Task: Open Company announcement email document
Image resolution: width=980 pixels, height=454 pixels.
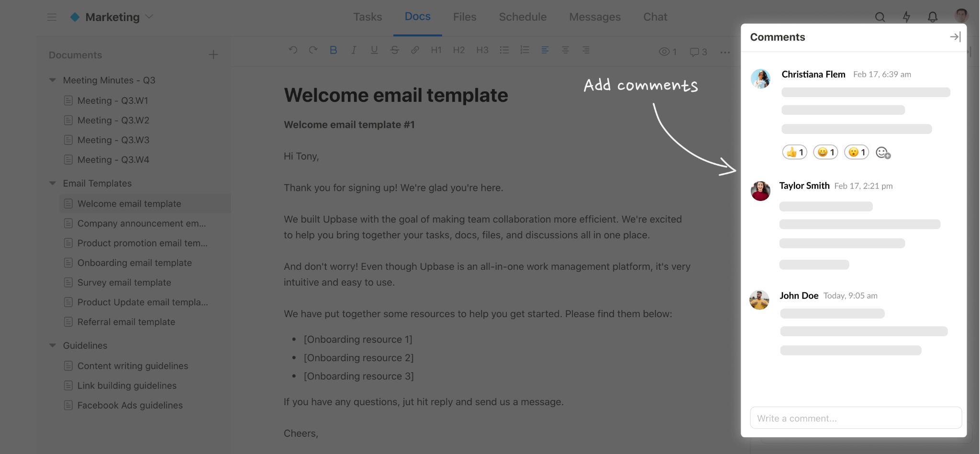Action: tap(141, 223)
